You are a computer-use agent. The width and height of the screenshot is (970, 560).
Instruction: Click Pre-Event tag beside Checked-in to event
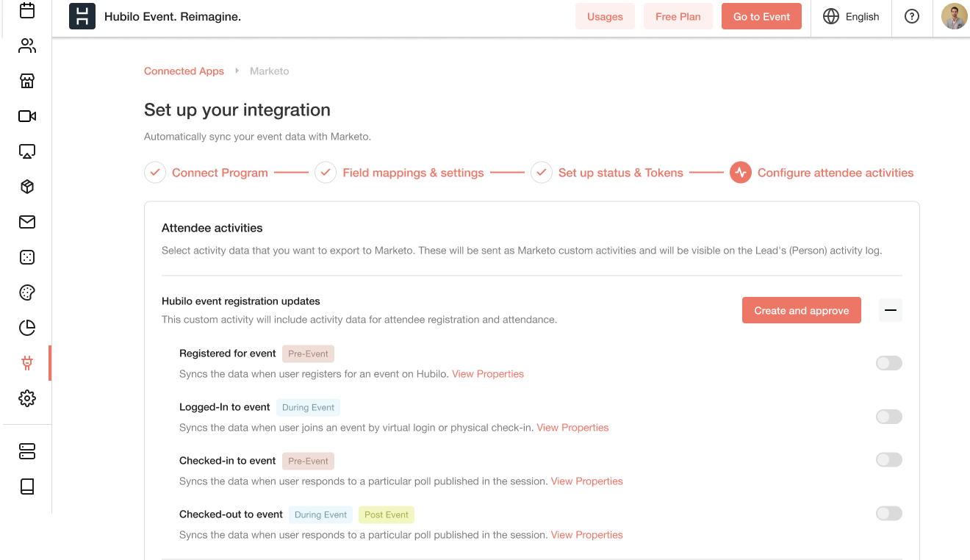pyautogui.click(x=308, y=461)
